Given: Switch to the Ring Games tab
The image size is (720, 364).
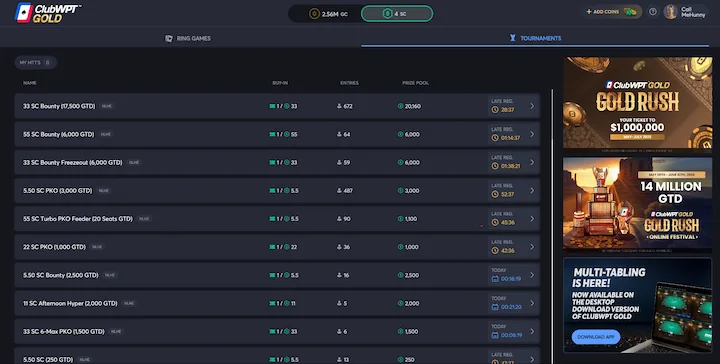Looking at the screenshot, I should point(188,38).
